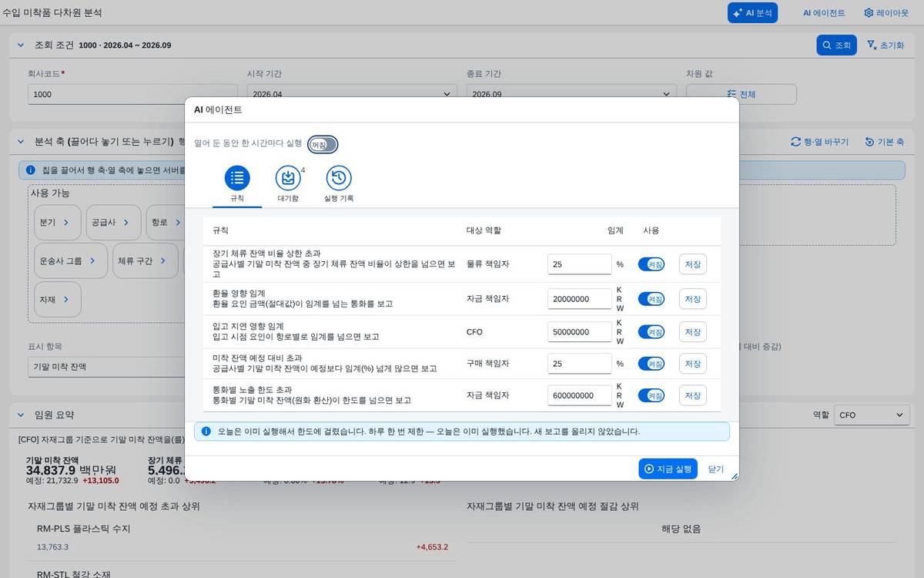The height and width of the screenshot is (578, 924).
Task: Save the 통화별 노출 한도 초과 rule
Action: [x=692, y=395]
